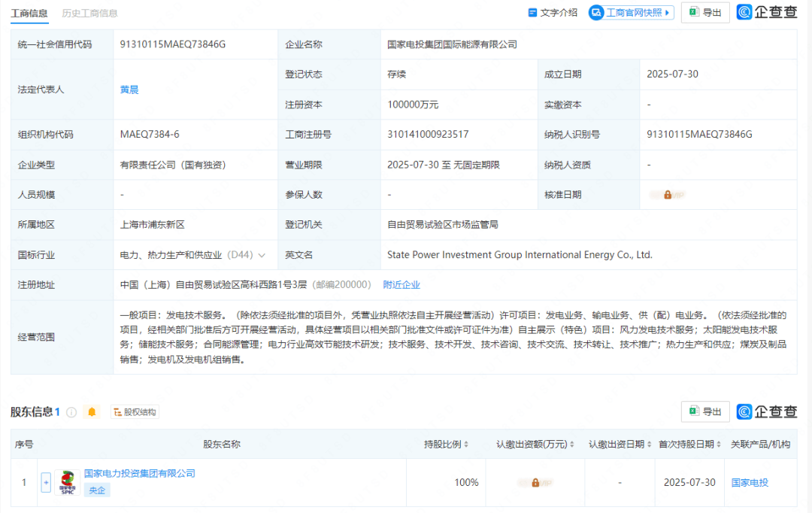Click the VIP lock beside 核准日期
Screen dimensions: 812x513
[668, 195]
